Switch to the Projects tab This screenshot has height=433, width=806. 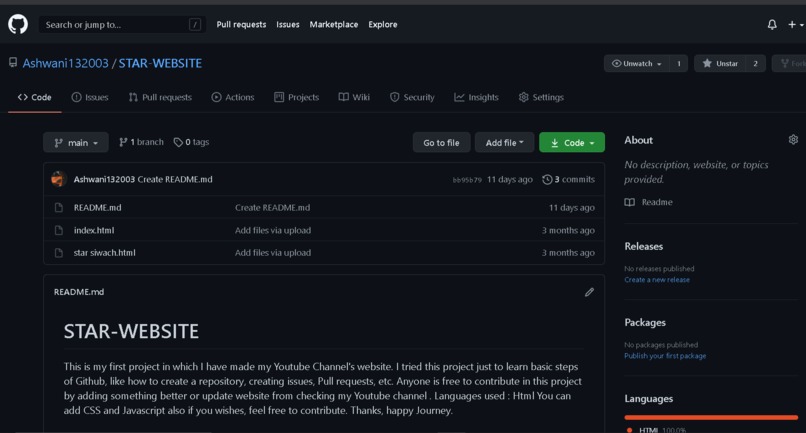click(x=297, y=97)
